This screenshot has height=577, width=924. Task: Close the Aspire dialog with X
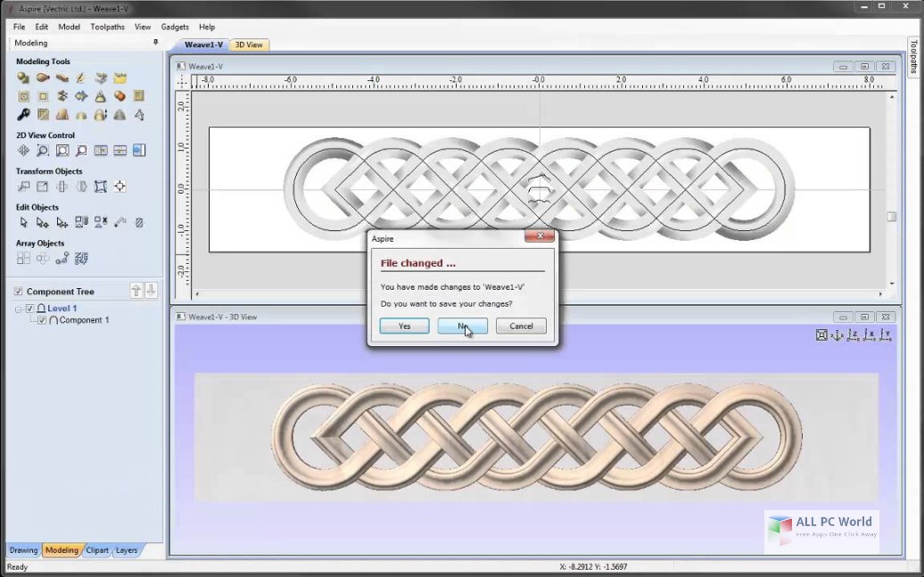pyautogui.click(x=540, y=235)
